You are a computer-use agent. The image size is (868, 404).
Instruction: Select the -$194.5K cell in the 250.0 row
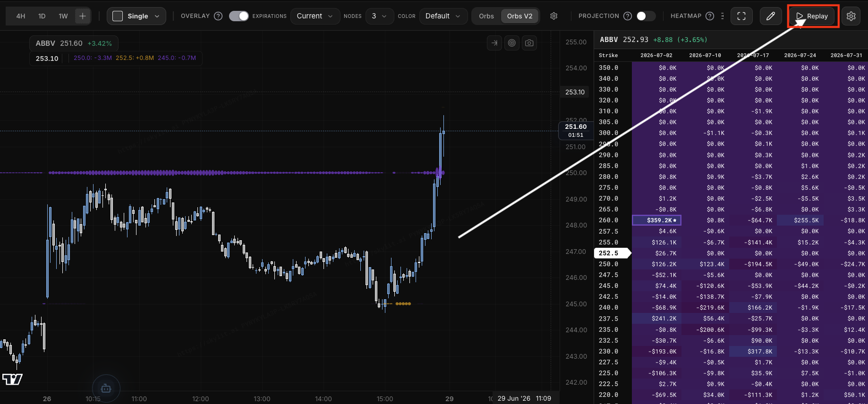[x=753, y=264]
